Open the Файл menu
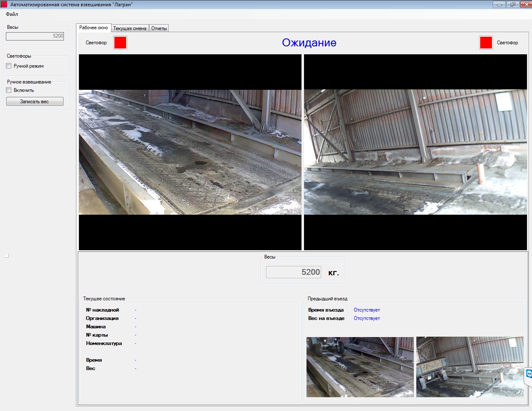Viewport: 532px width, 411px height. click(12, 14)
